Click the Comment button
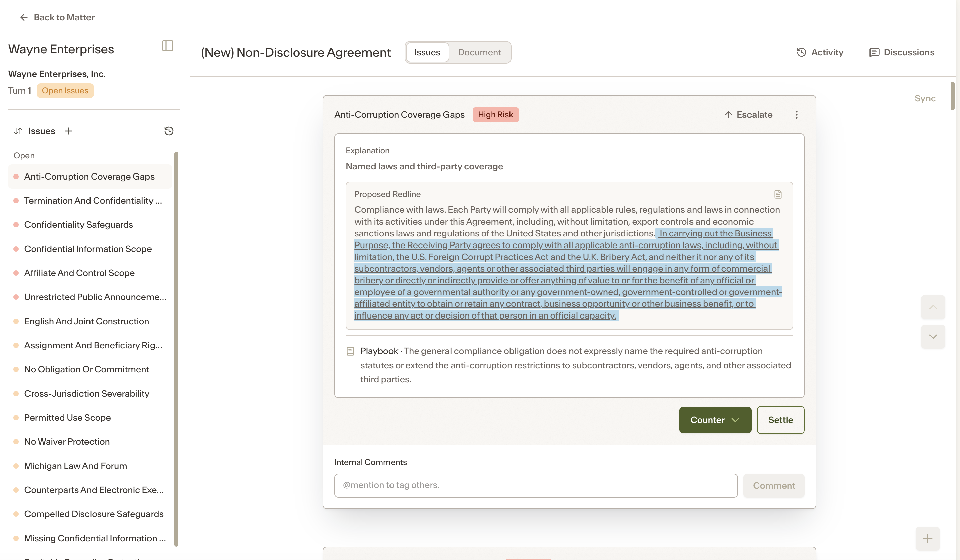 coord(774,485)
